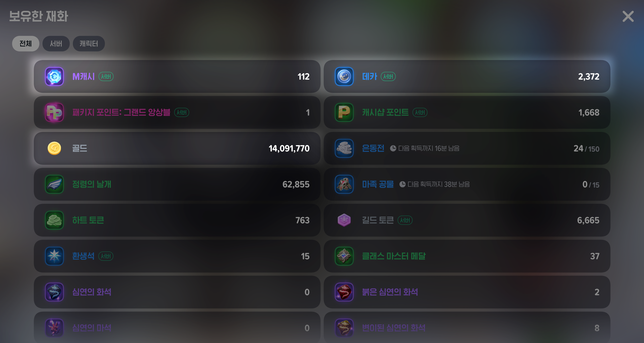Select the 하트 토큰 icon

tap(54, 220)
